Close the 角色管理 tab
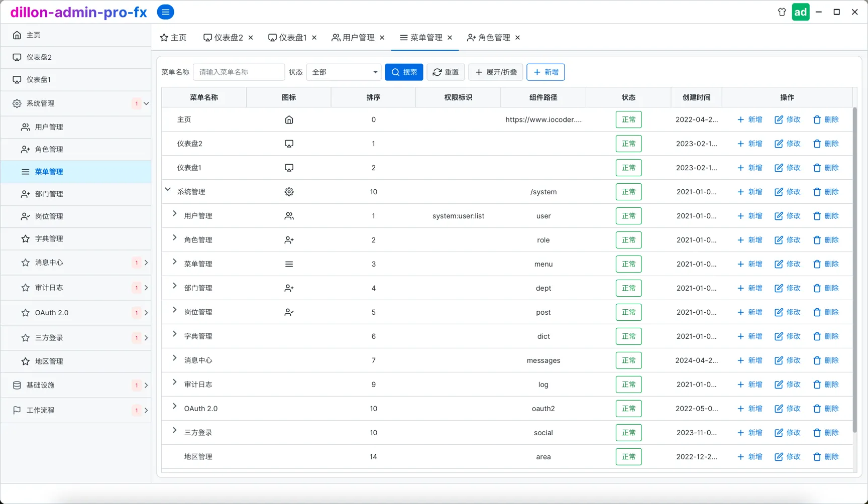Viewport: 868px width, 504px height. pyautogui.click(x=517, y=38)
